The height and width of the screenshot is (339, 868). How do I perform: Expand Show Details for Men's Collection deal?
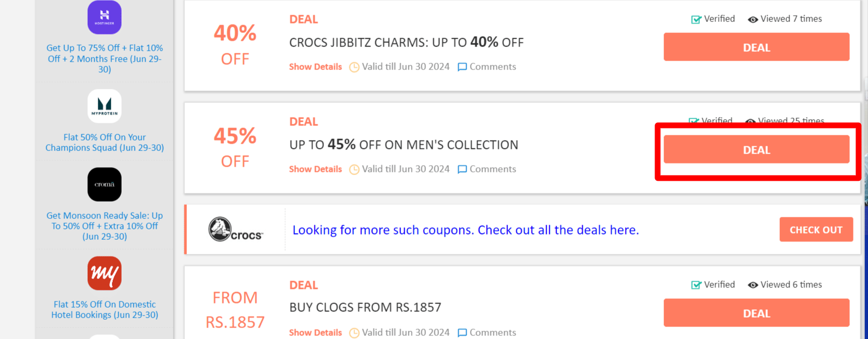click(315, 169)
